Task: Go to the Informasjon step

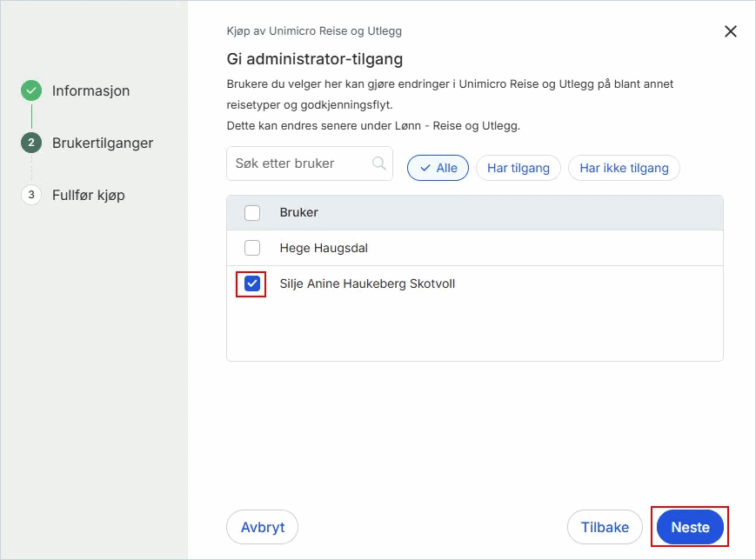Action: [90, 90]
